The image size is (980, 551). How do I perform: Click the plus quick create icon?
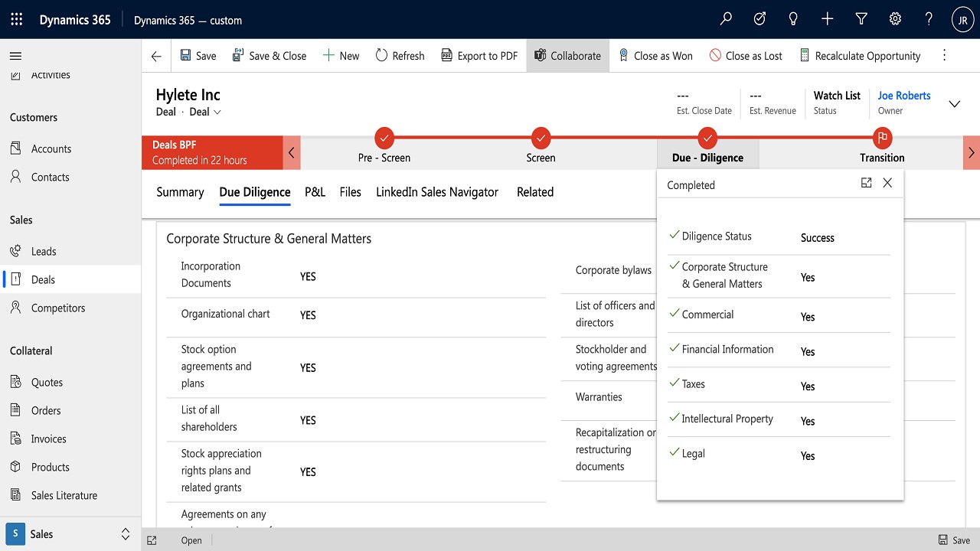(827, 20)
